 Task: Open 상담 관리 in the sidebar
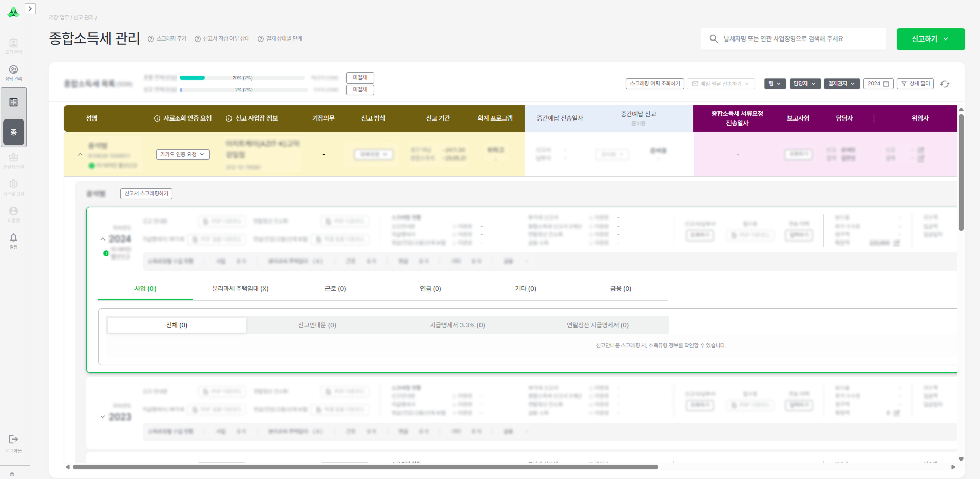13,72
